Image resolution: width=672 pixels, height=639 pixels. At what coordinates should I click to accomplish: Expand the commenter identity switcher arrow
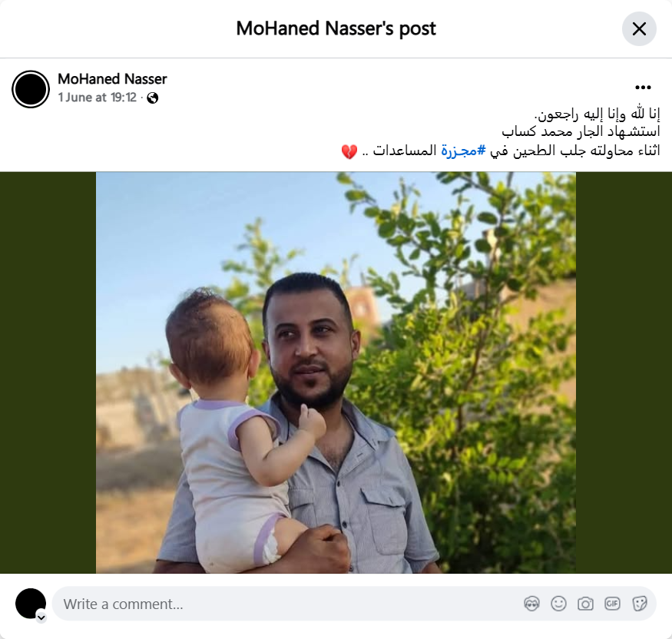(41, 617)
